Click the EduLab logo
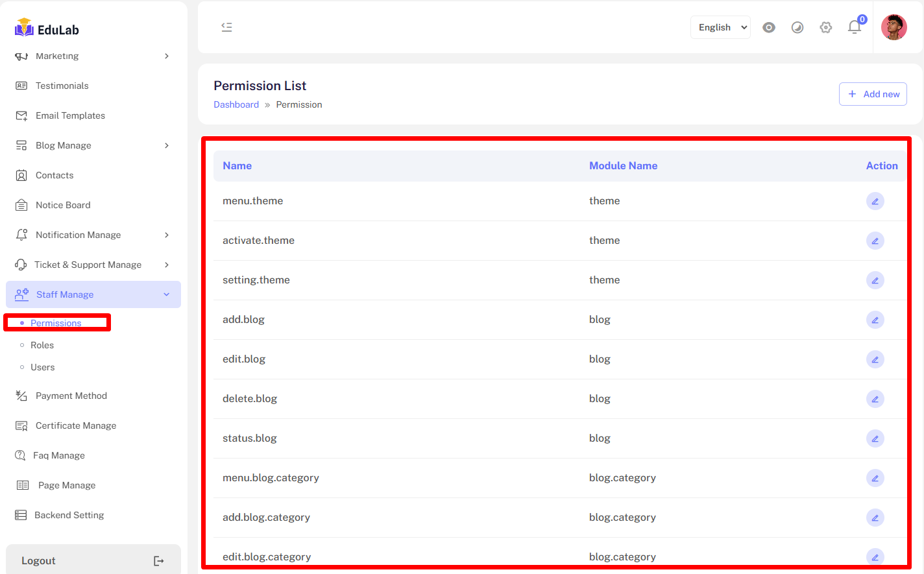The width and height of the screenshot is (924, 574). [47, 29]
